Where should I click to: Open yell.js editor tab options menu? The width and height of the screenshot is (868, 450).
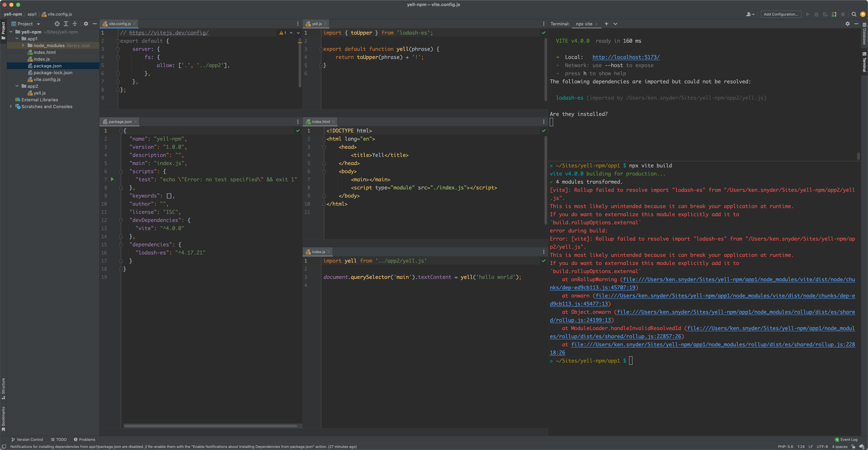click(x=543, y=24)
